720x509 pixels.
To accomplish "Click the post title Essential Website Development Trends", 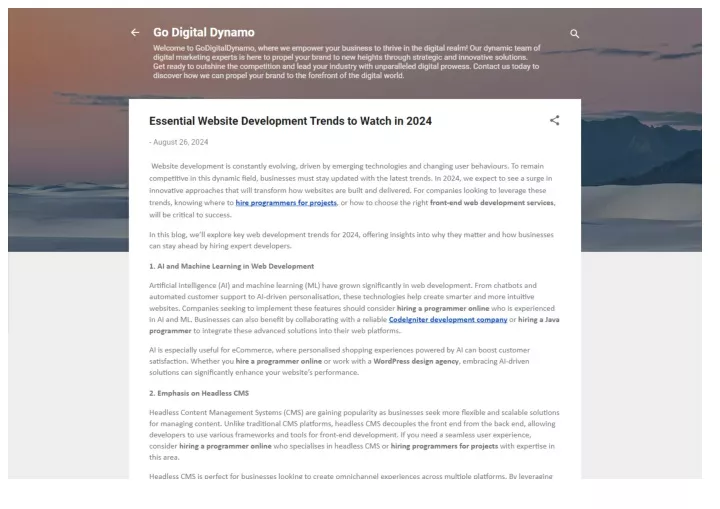I will click(x=290, y=121).
